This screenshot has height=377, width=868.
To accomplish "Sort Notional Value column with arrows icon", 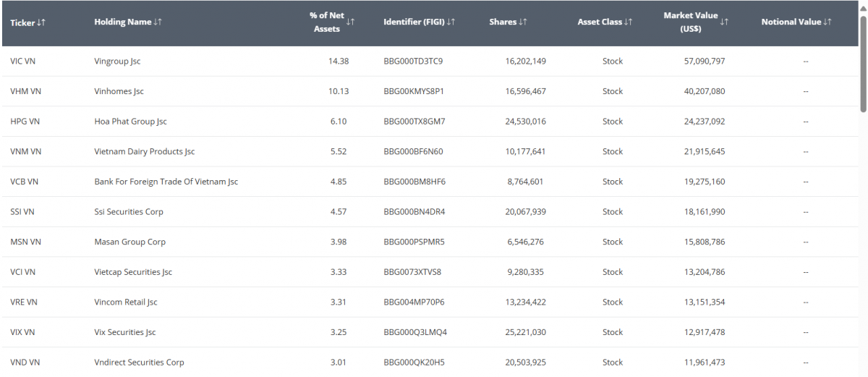I will click(x=827, y=22).
